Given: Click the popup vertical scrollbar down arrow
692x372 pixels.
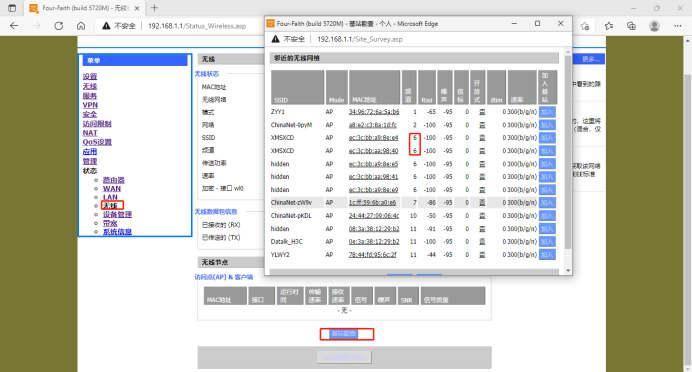Looking at the screenshot, I should point(568,270).
